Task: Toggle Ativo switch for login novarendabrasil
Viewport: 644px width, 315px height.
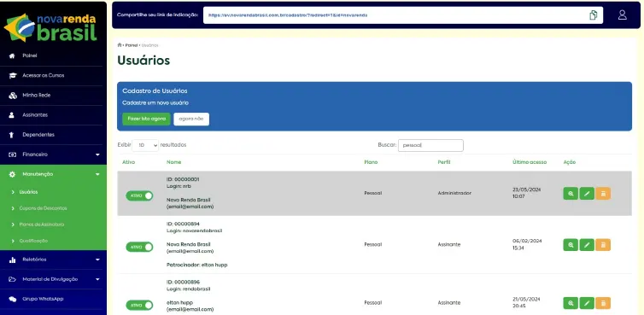Action: click(139, 247)
